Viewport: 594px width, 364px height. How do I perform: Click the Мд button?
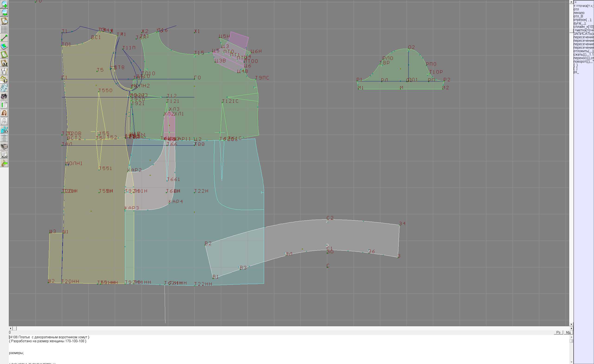(x=568, y=332)
